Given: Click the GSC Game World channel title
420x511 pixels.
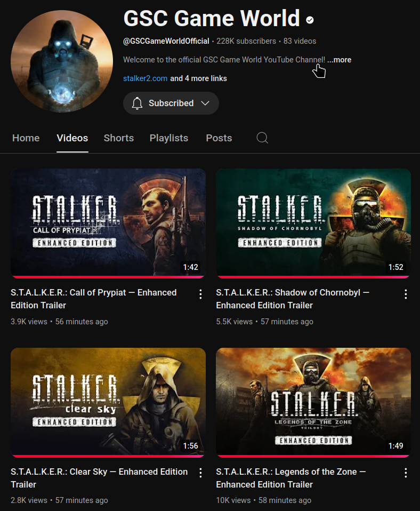Looking at the screenshot, I should [212, 18].
